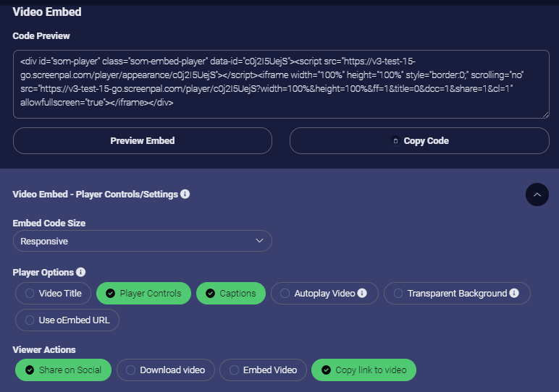This screenshot has height=392, width=559.
Task: Enable Download video viewer action
Action: click(x=166, y=370)
